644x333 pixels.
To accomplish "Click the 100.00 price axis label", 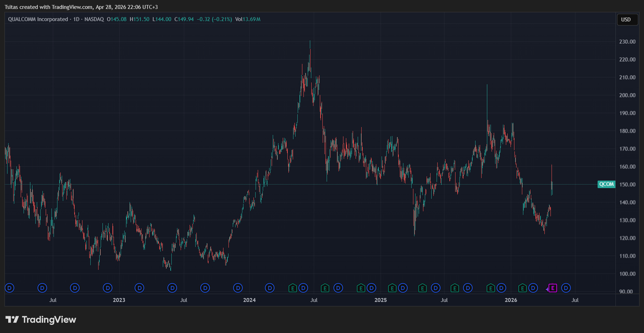I will coord(627,274).
